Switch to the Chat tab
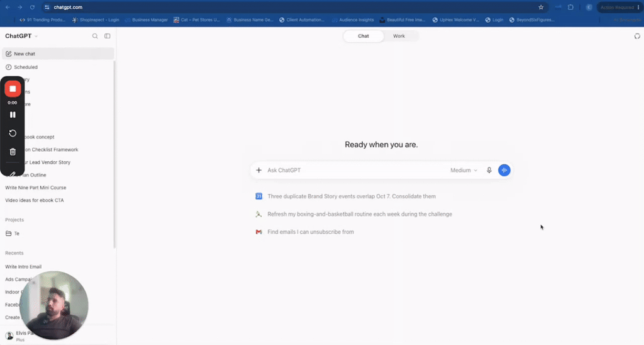Viewport: 644px width, 345px height. pos(363,36)
